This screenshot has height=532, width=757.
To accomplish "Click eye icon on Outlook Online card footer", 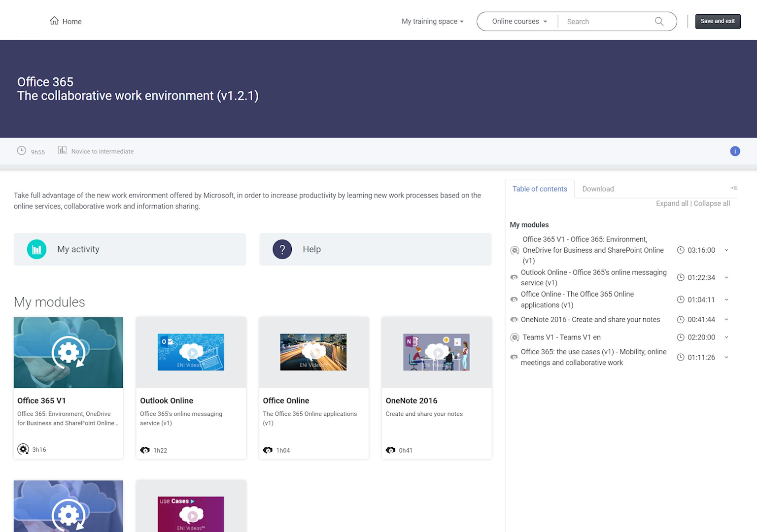I will (x=145, y=450).
